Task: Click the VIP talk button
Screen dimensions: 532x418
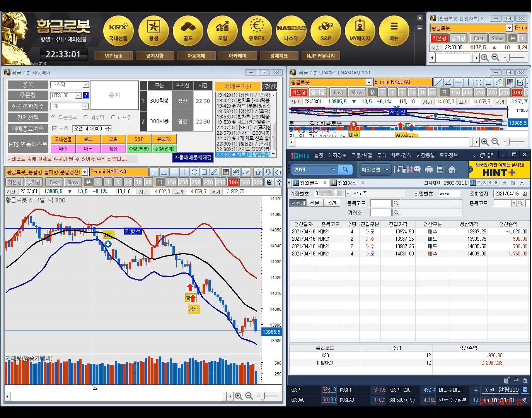Action: [x=113, y=56]
